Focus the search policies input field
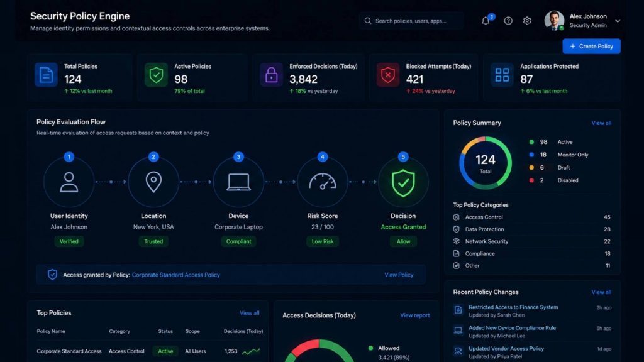This screenshot has height=362, width=644. pos(411,21)
